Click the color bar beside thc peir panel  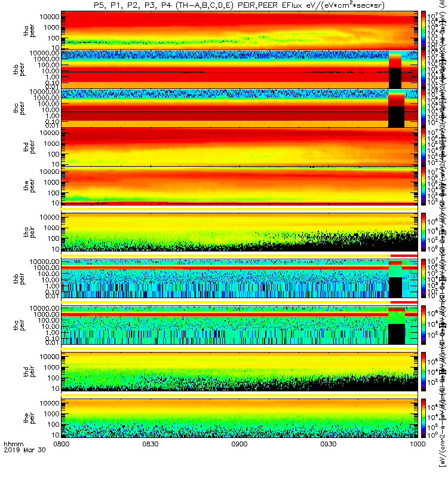pyautogui.click(x=424, y=325)
